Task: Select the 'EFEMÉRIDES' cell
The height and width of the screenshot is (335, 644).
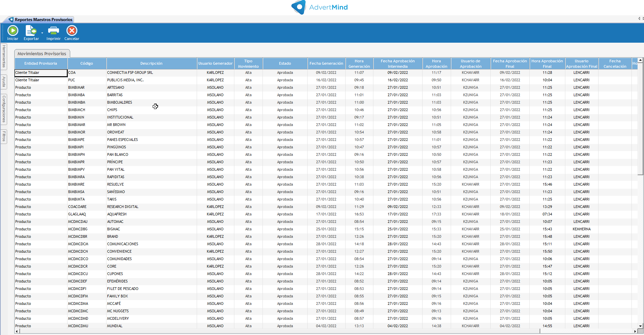Action: point(152,281)
